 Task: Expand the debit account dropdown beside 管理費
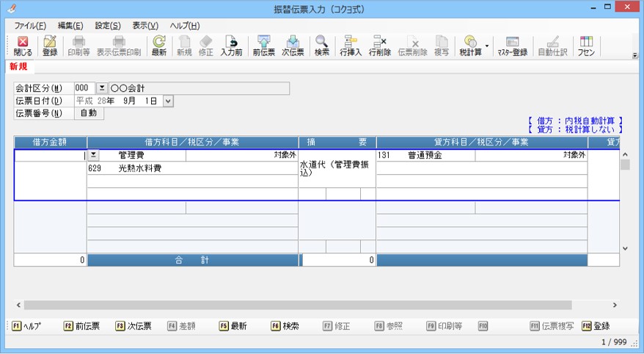(x=93, y=156)
